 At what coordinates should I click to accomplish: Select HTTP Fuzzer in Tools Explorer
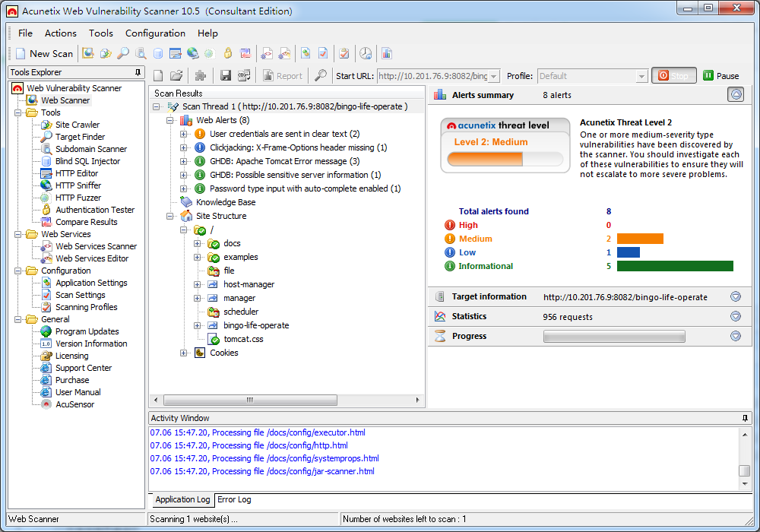click(78, 198)
